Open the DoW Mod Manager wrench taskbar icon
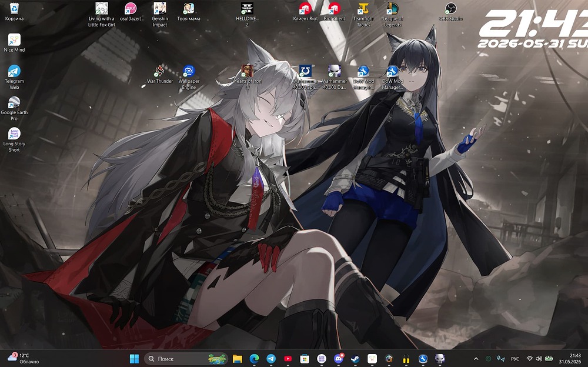Image resolution: width=588 pixels, height=367 pixels. point(423,359)
